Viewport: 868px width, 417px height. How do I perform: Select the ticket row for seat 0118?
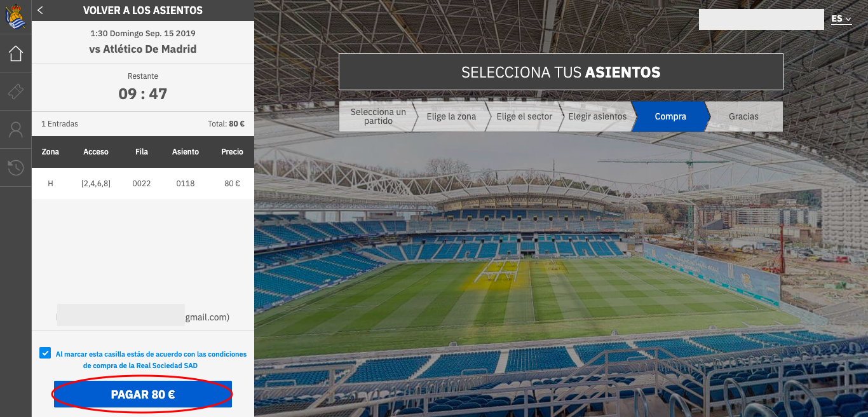tap(143, 184)
